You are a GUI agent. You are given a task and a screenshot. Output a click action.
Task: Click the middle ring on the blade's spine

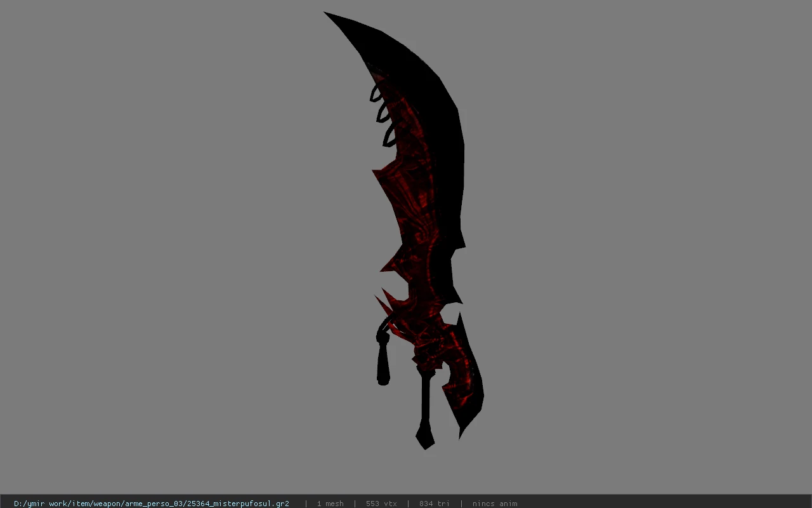click(383, 114)
